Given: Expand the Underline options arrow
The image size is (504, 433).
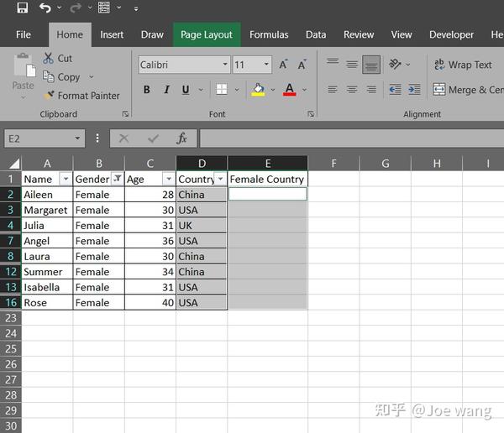Looking at the screenshot, I should tap(201, 90).
